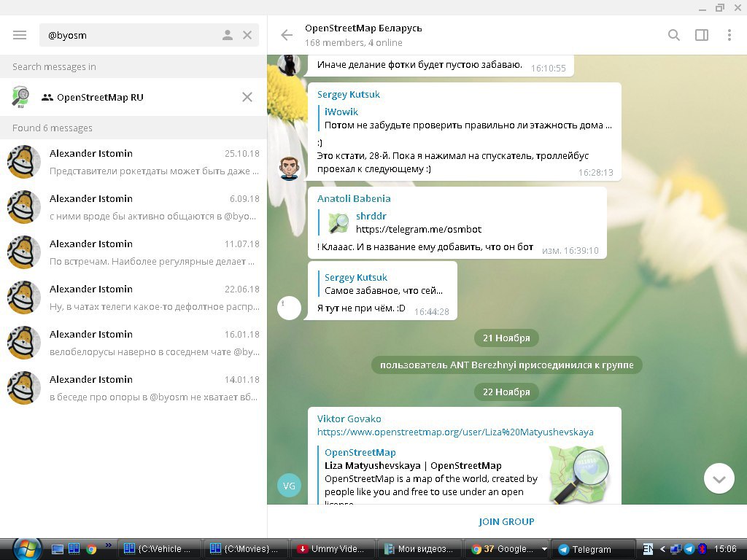
Task: Go back with the left arrow
Action: 287,35
